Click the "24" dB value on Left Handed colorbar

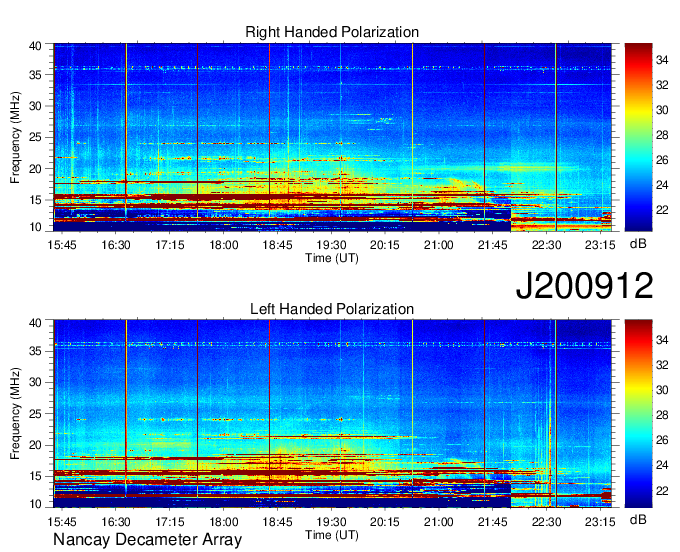click(x=662, y=465)
